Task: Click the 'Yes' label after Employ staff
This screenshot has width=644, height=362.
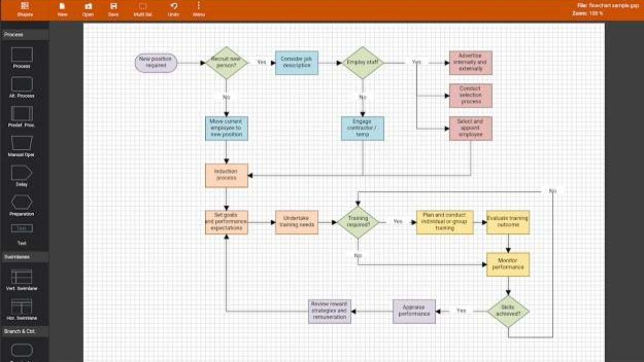Action: point(416,62)
